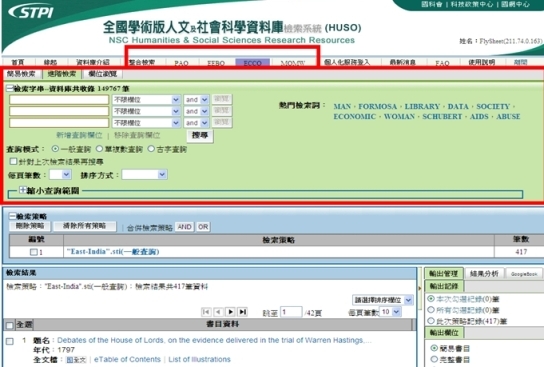Click the FORMOSA popular search term
This screenshot has width=544, height=367.
pyautogui.click(x=377, y=106)
